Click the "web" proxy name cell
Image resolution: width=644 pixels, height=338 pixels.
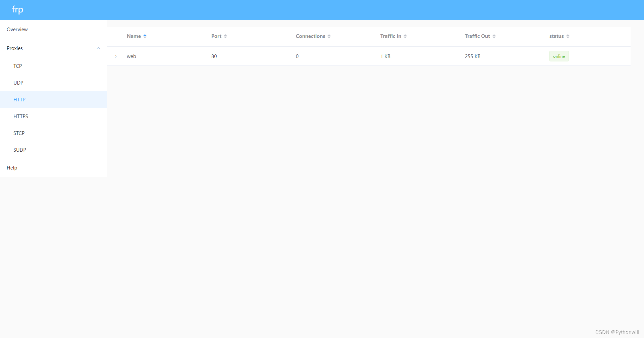click(131, 56)
